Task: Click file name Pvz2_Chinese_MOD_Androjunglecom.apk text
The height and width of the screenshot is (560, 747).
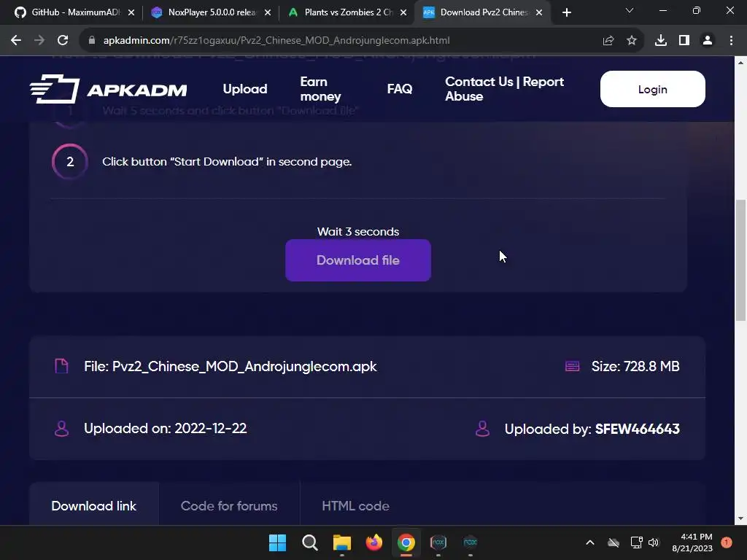Action: click(x=244, y=366)
